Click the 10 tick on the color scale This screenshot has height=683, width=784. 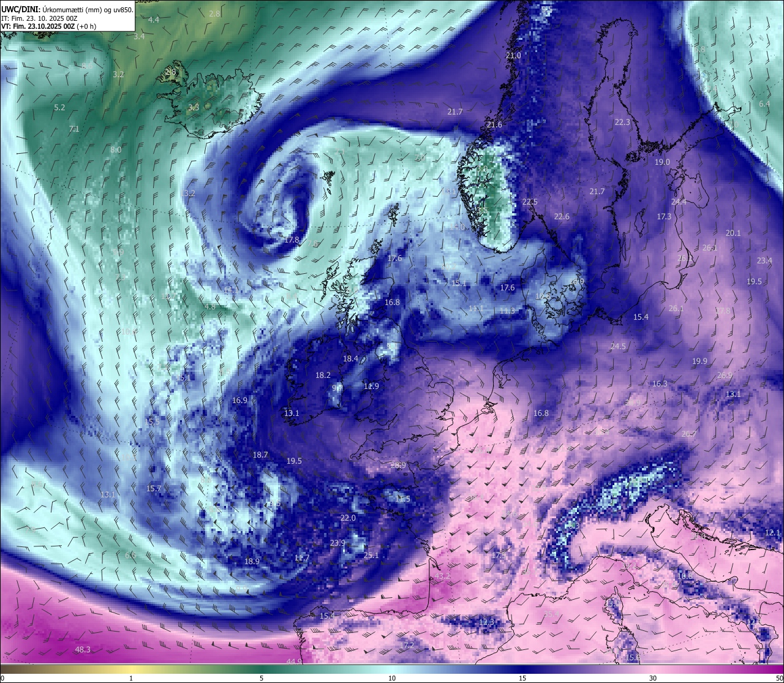pos(392,678)
